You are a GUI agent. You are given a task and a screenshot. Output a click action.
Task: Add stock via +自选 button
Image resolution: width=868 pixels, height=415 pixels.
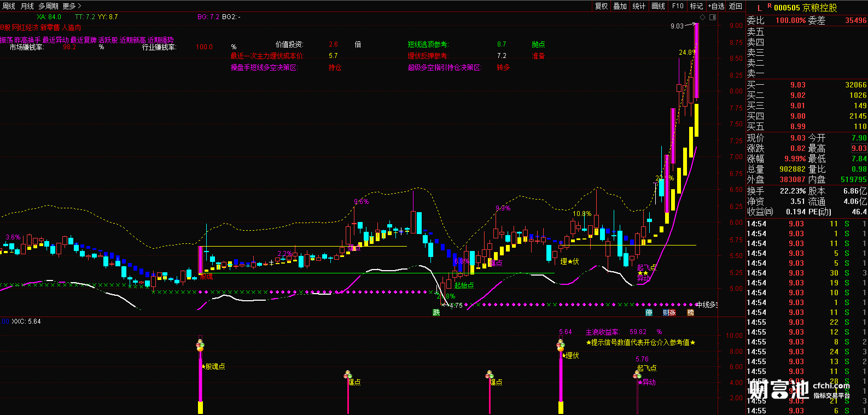click(716, 6)
